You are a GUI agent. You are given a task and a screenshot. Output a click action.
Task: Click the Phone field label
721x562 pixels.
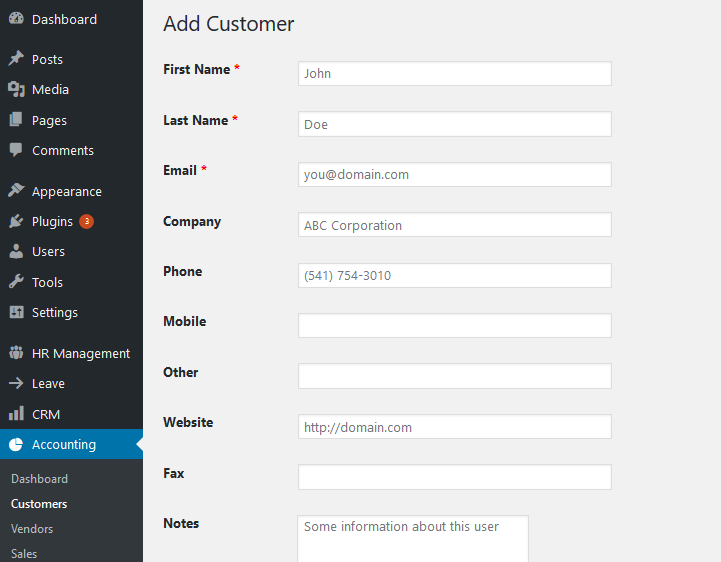(x=183, y=271)
